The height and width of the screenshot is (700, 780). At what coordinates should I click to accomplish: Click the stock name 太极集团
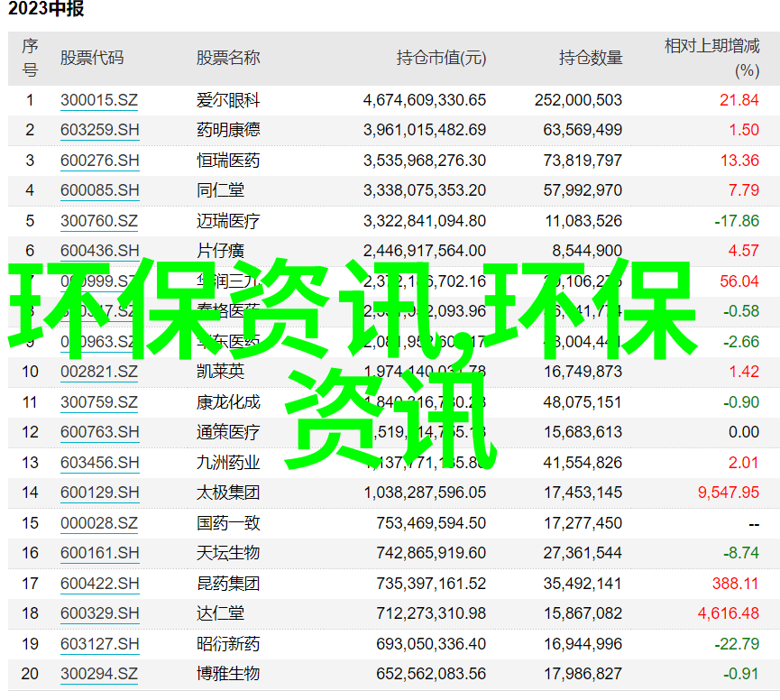[x=228, y=493]
